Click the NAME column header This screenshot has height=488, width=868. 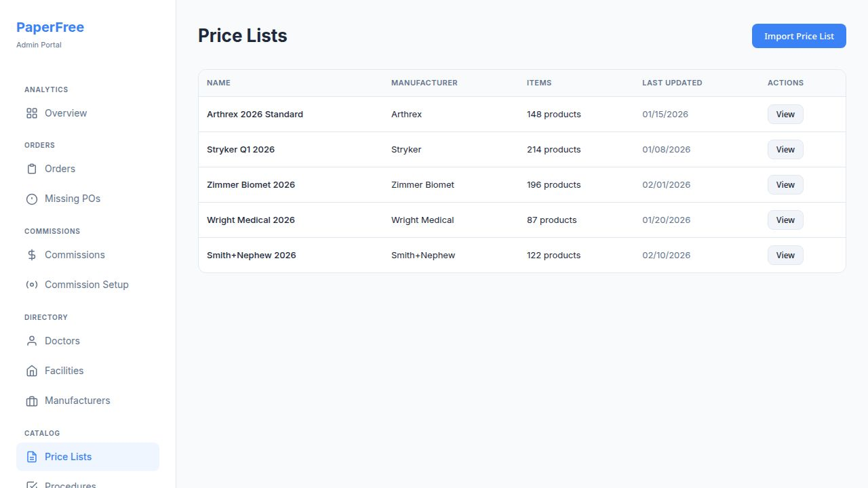click(x=218, y=83)
